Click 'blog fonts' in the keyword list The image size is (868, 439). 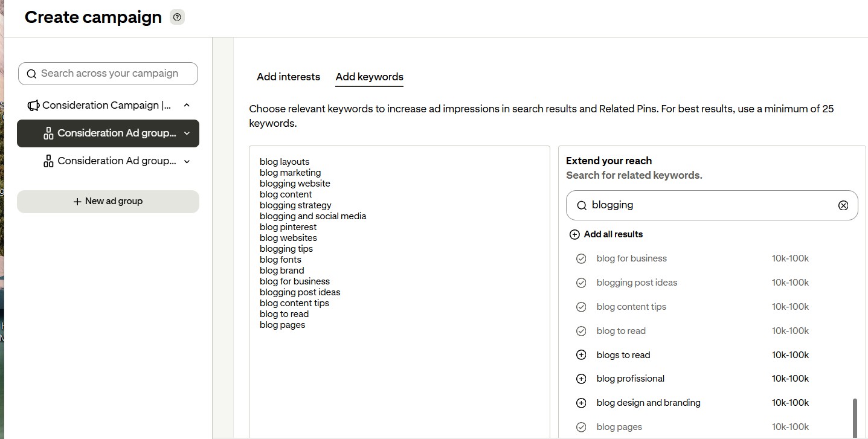point(280,260)
